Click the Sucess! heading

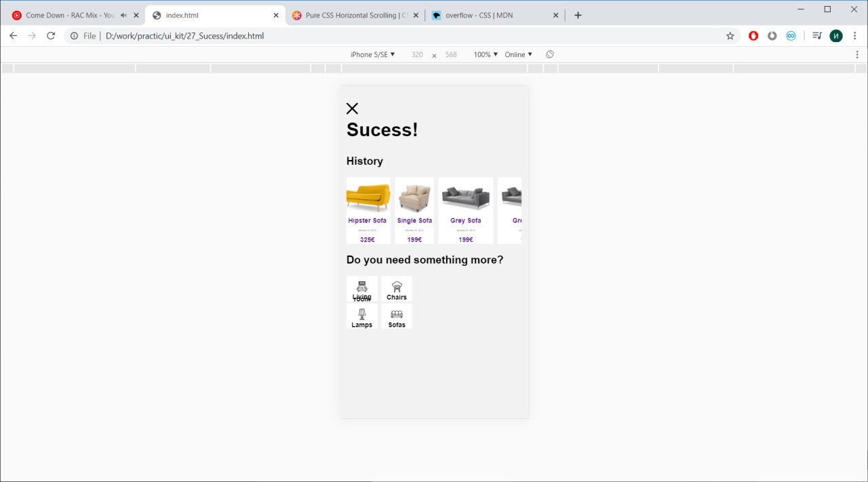click(x=382, y=129)
